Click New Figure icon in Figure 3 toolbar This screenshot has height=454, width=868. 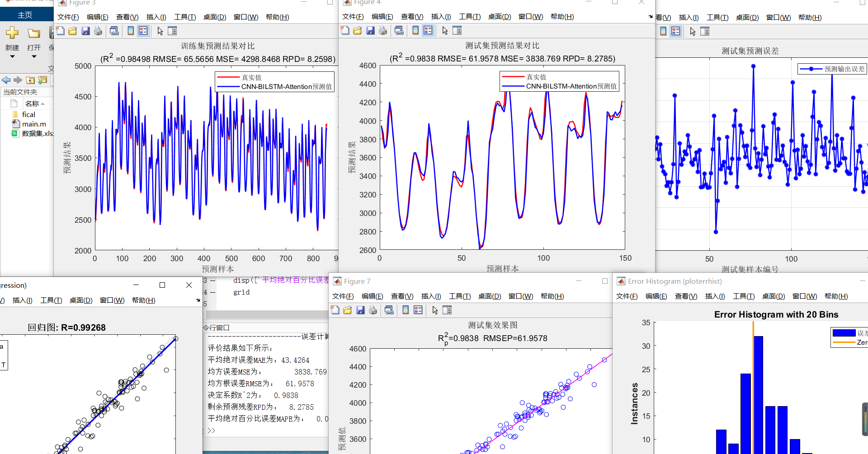60,31
